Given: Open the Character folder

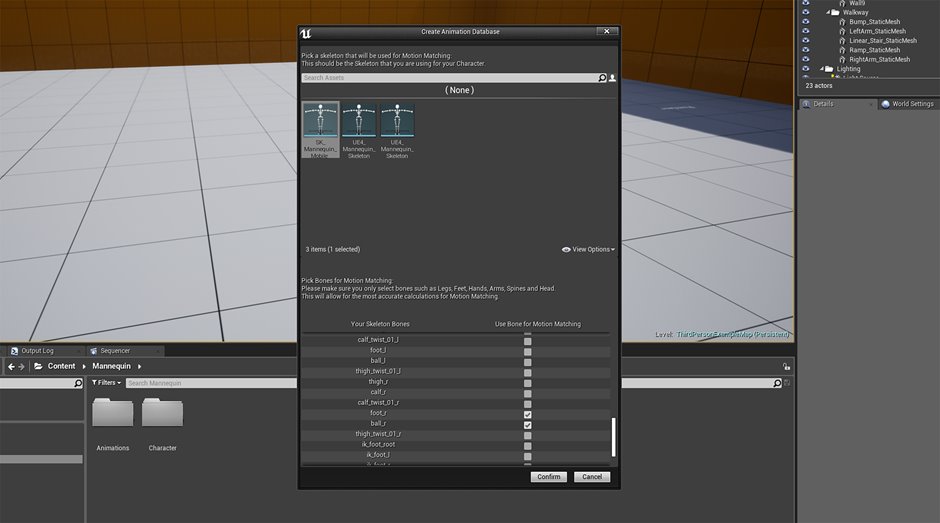Looking at the screenshot, I should (162, 412).
